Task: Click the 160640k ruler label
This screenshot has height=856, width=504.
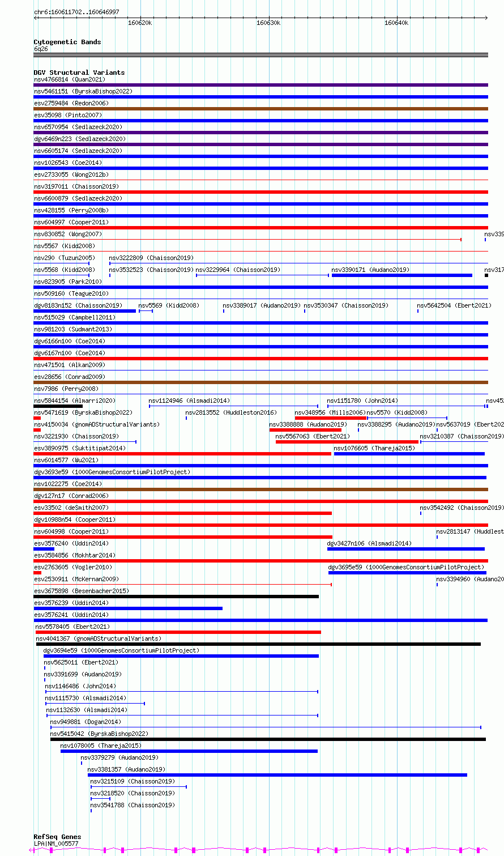Action: tap(396, 23)
